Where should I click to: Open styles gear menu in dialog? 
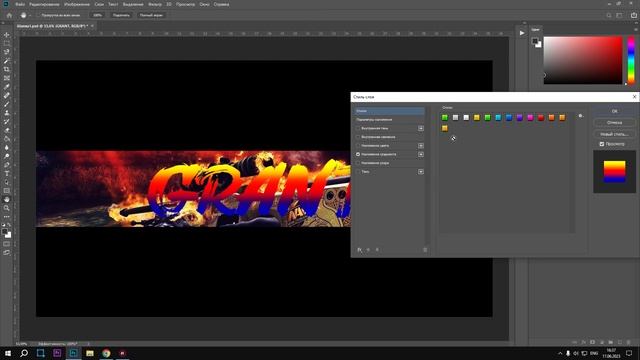580,116
